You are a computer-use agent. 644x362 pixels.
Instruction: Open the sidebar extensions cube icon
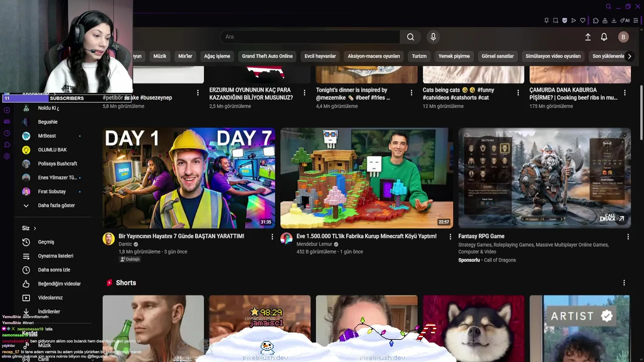click(7, 145)
